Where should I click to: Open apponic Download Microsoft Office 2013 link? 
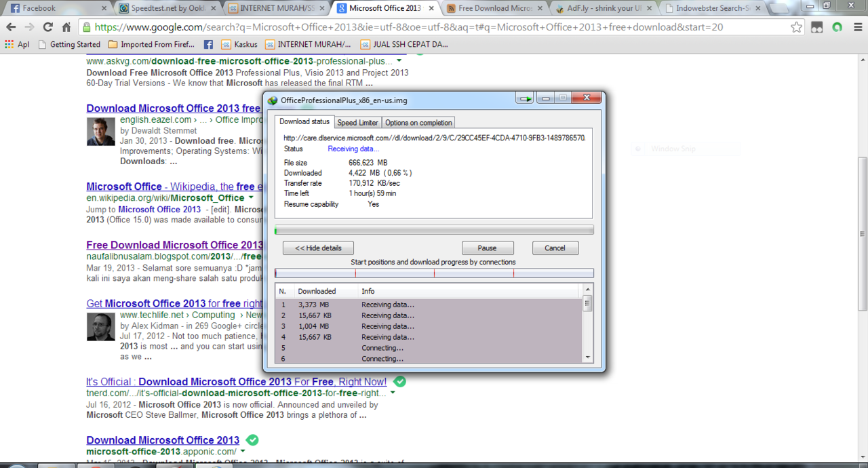point(163,440)
